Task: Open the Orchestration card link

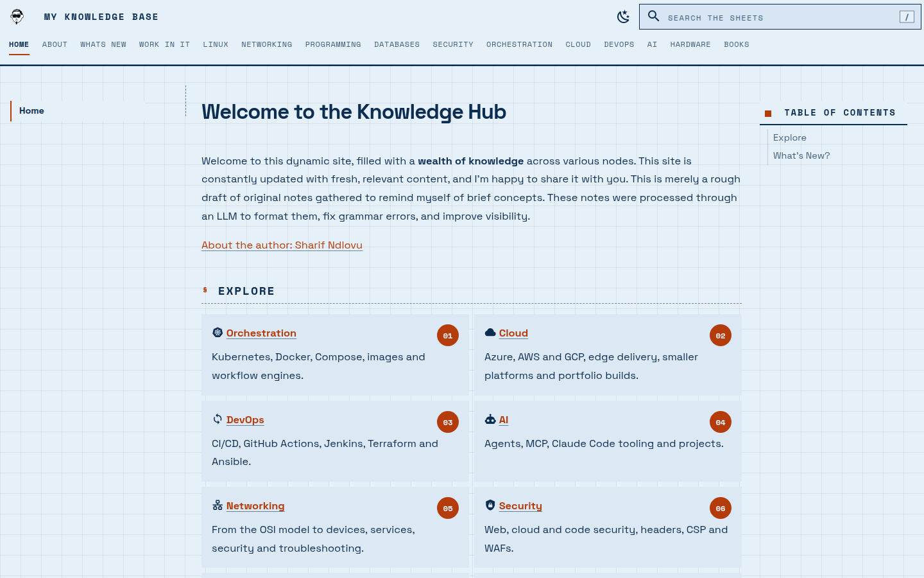Action: coord(261,333)
